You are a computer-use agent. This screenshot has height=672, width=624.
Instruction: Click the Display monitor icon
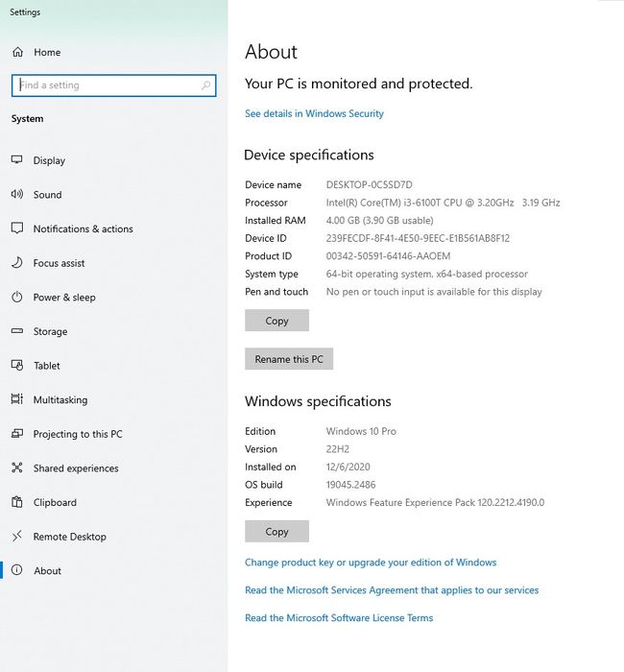16,160
